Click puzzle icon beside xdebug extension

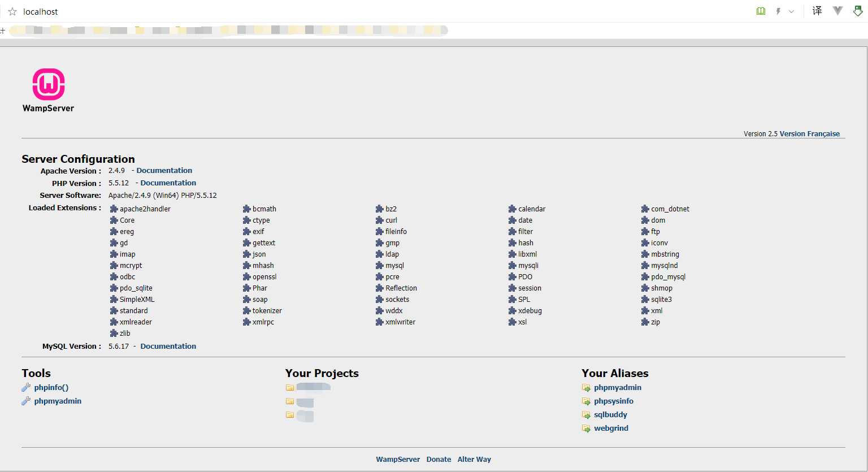(x=513, y=311)
